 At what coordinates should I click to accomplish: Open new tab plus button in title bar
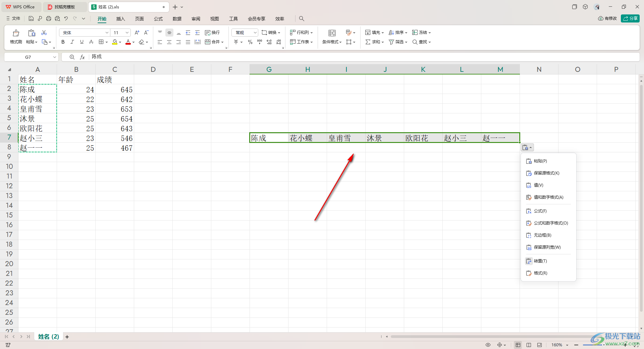click(175, 7)
